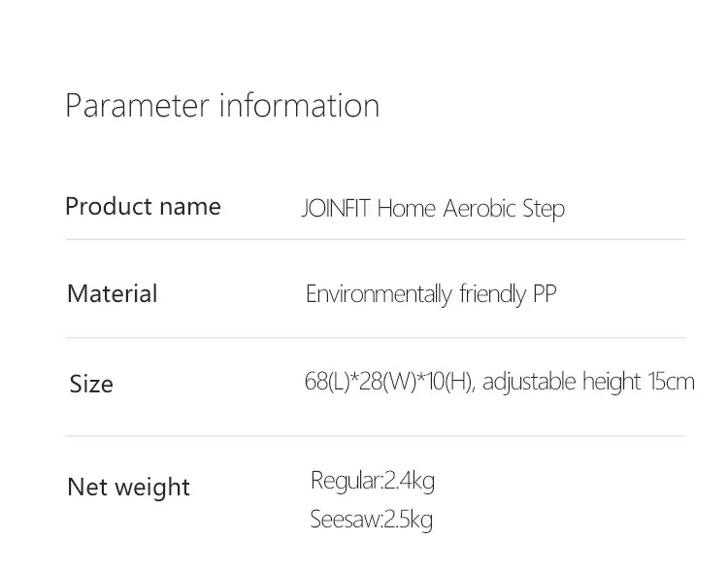Screen dimensions: 728x574
Task: Click the word Aerobic in product name
Action: [480, 209]
